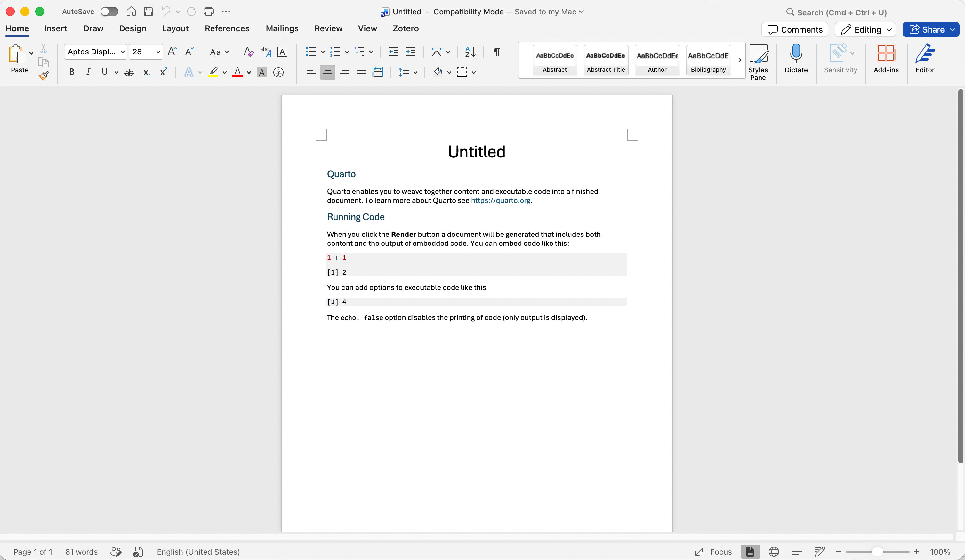The height and width of the screenshot is (560, 965).
Task: Open the font name dropdown
Action: tap(123, 52)
